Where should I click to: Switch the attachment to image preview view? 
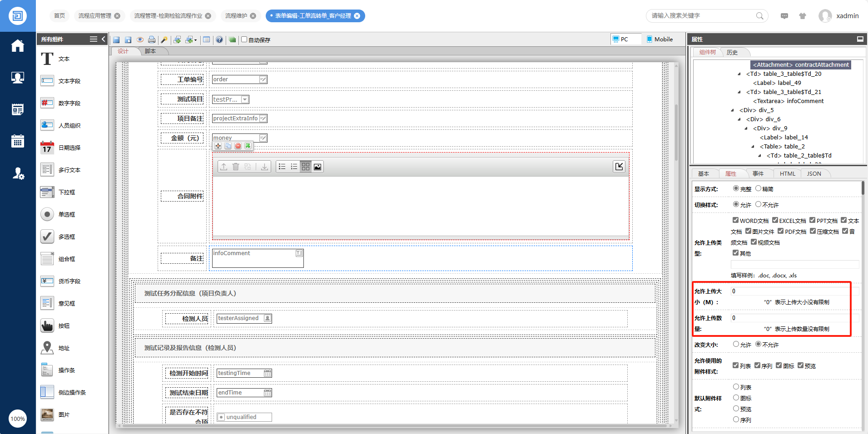point(317,167)
